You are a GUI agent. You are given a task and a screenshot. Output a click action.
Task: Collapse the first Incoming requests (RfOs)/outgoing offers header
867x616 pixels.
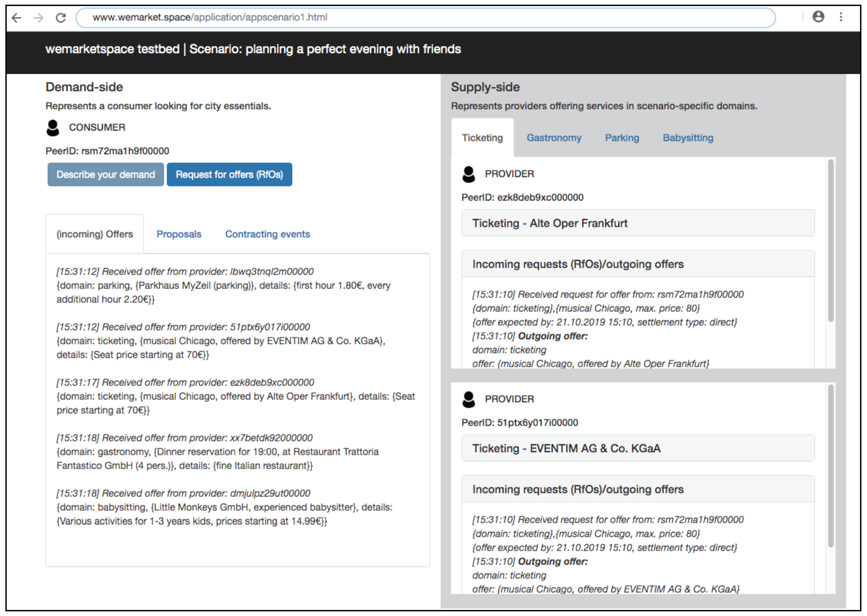(637, 264)
